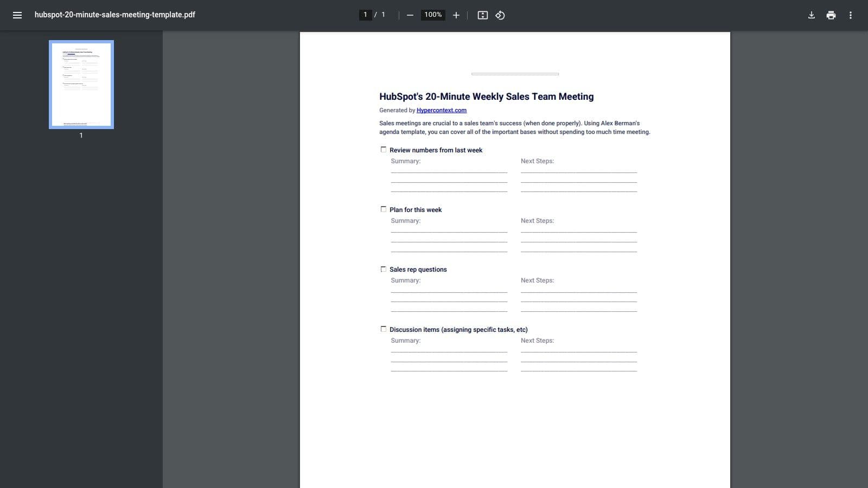Click the grey handle above the document title
Viewport: 868px width, 488px height.
coord(514,73)
